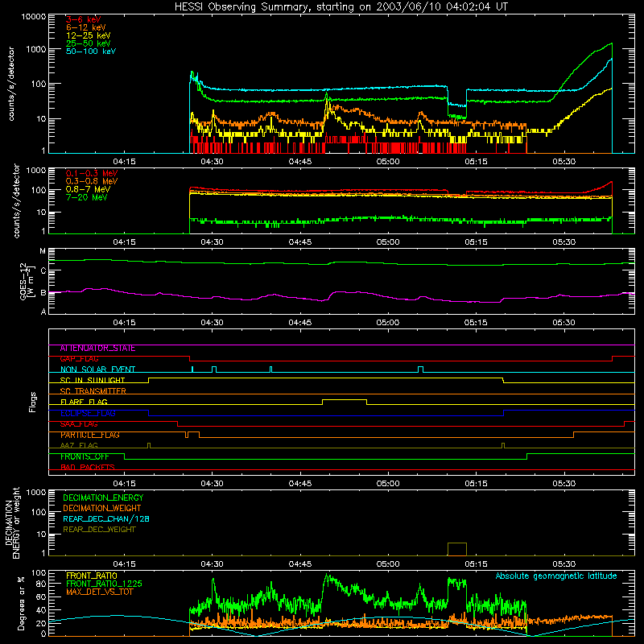Click the SAA_FLAG label
Viewport: 644px width, 644px height.
tap(79, 424)
